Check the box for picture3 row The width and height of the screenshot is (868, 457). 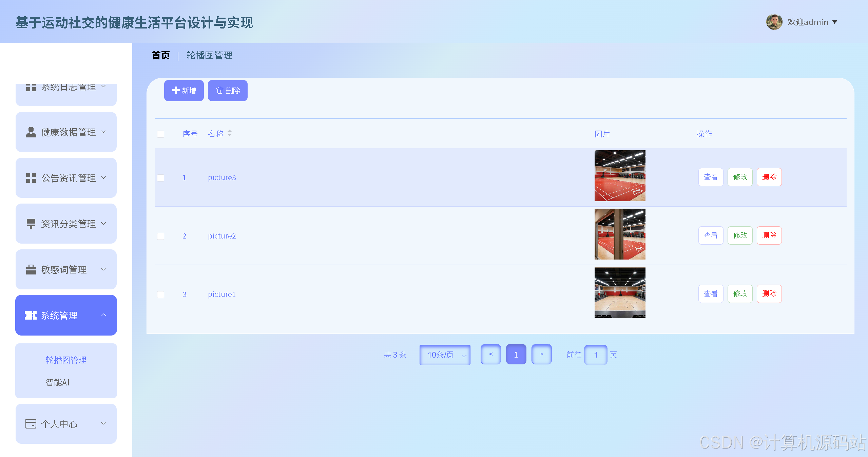coord(161,178)
